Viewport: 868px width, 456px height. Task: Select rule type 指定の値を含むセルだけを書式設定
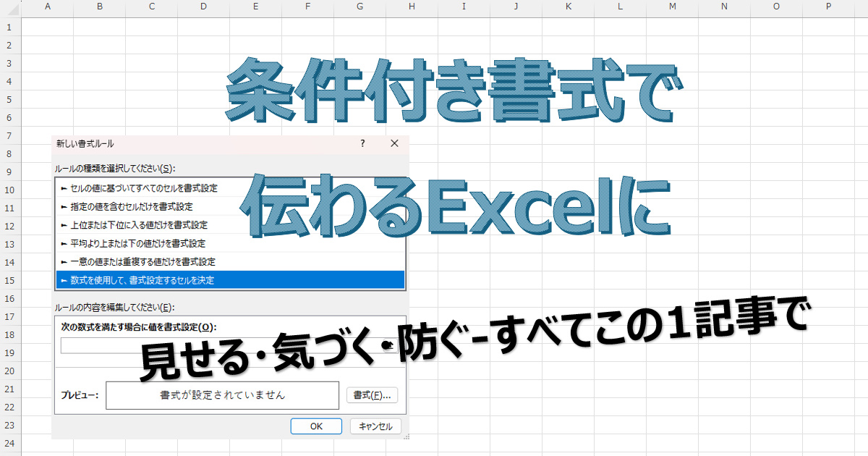click(230, 207)
